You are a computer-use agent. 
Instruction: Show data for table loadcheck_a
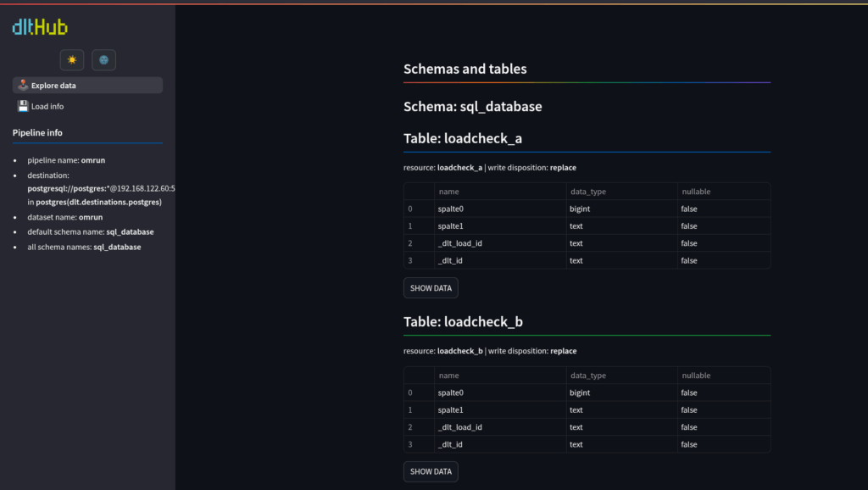pos(431,288)
